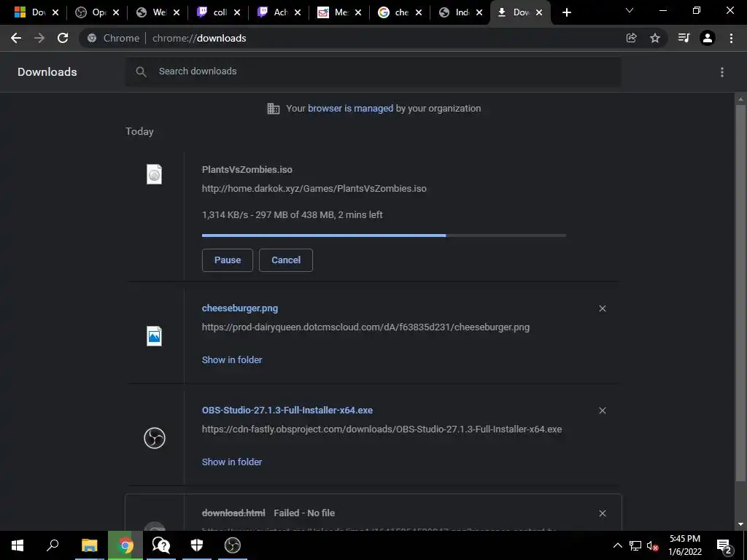Viewport: 747px width, 560px height.
Task: Go back to the previous page
Action: pos(16,38)
